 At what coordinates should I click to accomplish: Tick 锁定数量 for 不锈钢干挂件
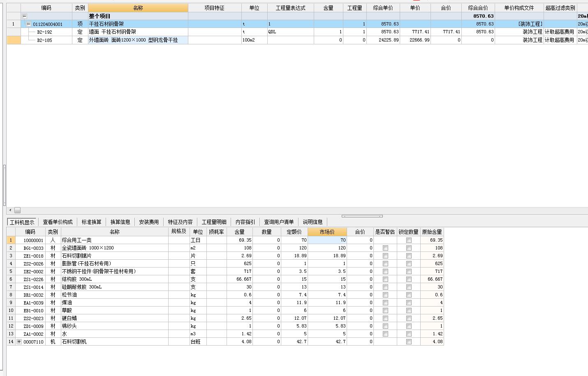pos(409,271)
